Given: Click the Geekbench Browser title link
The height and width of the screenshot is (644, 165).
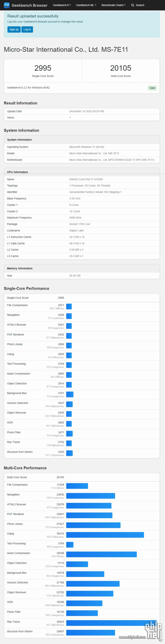Looking at the screenshot, I should (29, 5).
